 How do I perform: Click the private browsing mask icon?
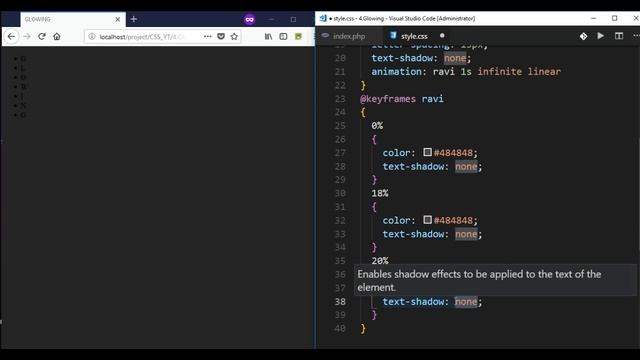coord(249,19)
